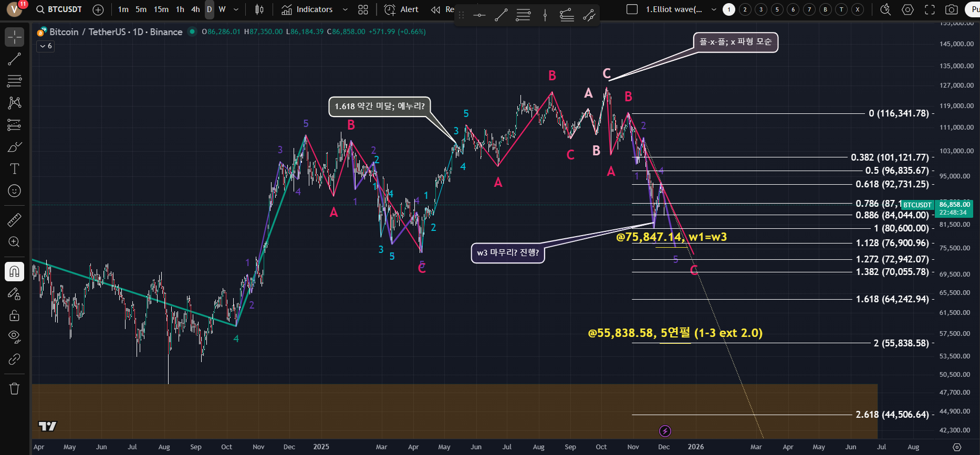
Task: Click the trash icon to remove drawings
Action: (x=14, y=388)
